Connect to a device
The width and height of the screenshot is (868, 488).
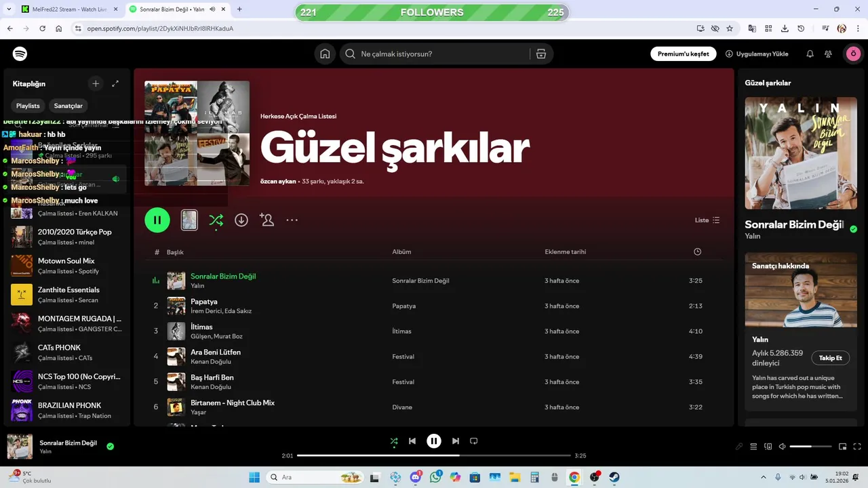coord(768,447)
